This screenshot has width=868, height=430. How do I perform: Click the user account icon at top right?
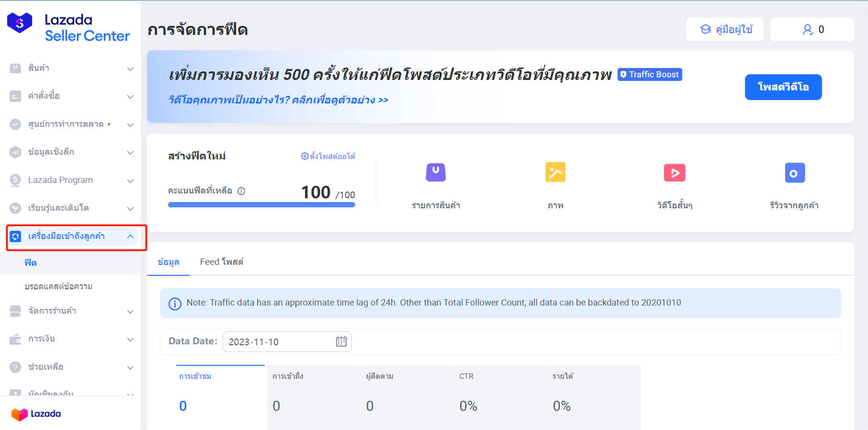click(x=808, y=30)
